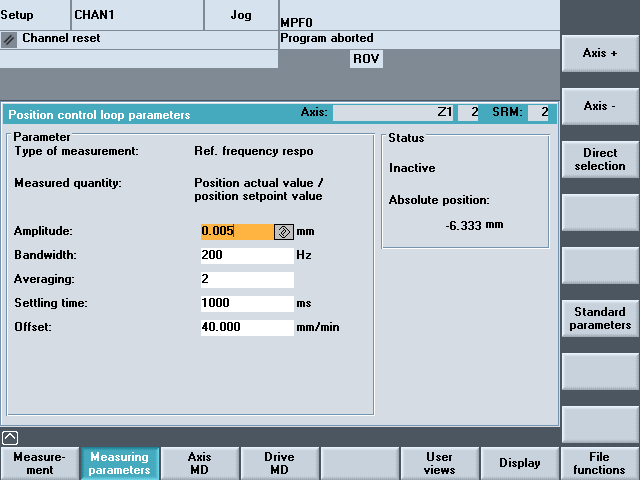Click the Channel reset text
The width and height of the screenshot is (640, 480).
click(x=61, y=38)
